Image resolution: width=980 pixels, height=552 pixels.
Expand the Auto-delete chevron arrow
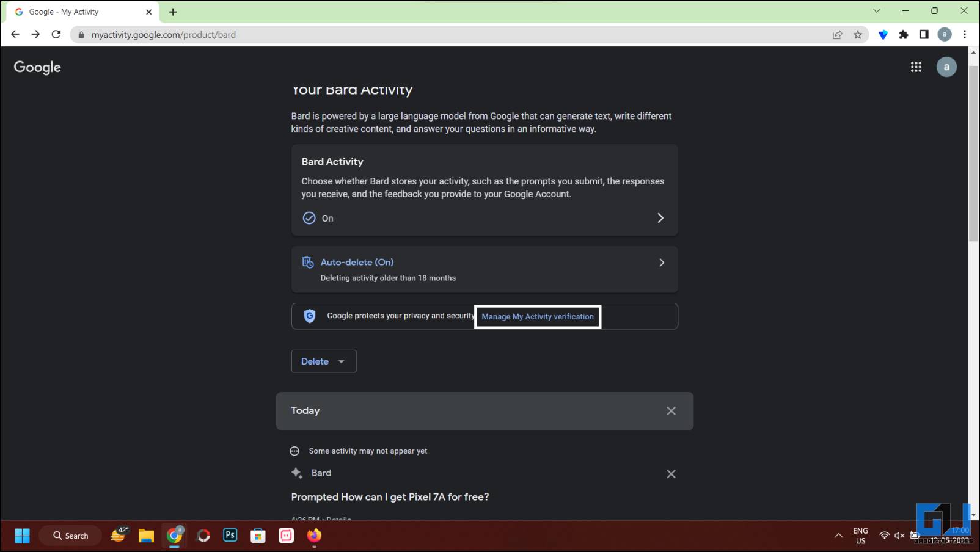coord(661,263)
